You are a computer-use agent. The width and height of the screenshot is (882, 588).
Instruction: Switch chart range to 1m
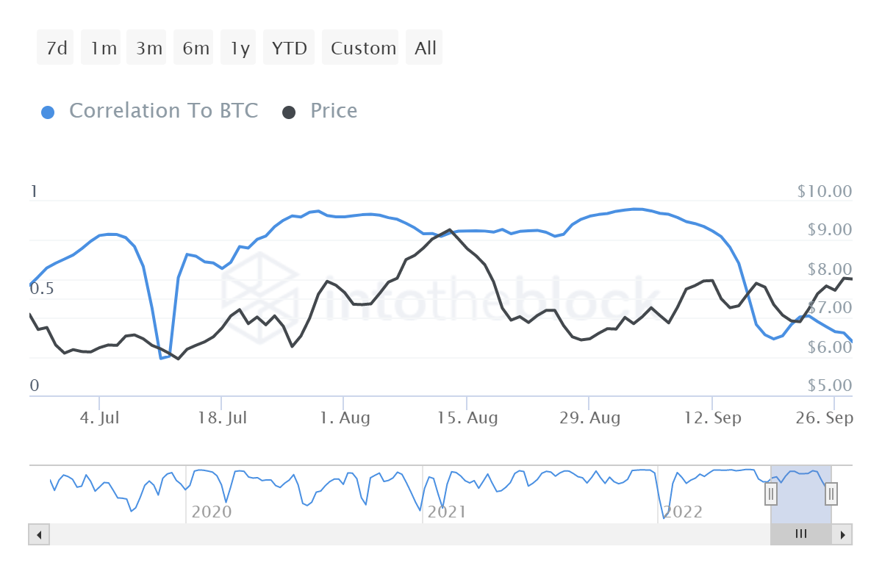(103, 48)
